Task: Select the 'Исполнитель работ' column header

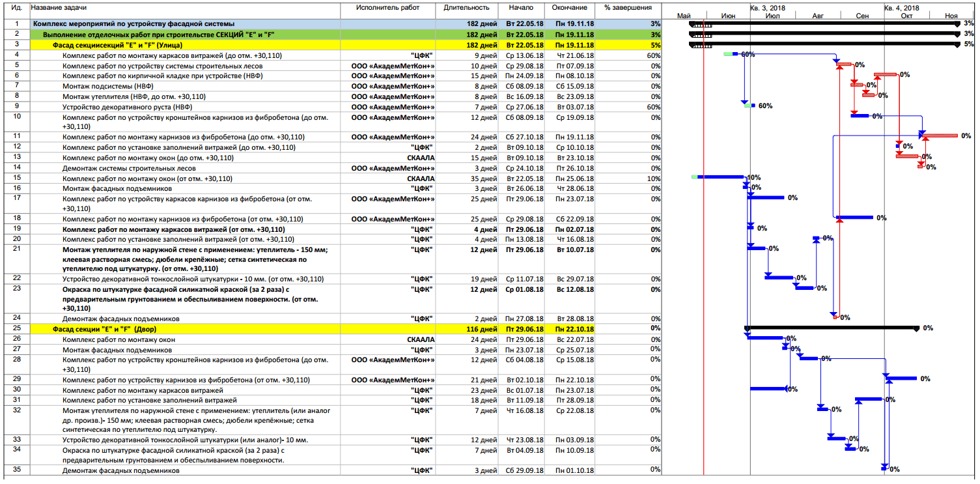Action: pos(388,8)
